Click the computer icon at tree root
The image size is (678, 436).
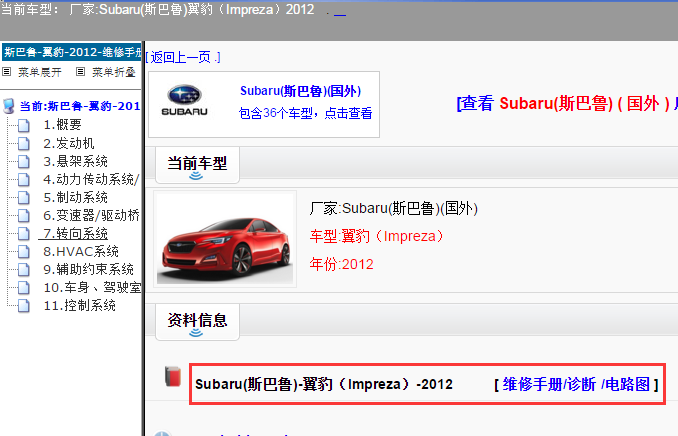click(9, 106)
